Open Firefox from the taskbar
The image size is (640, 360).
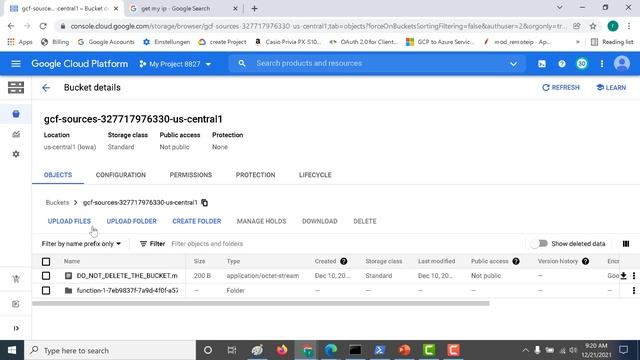[x=282, y=350]
